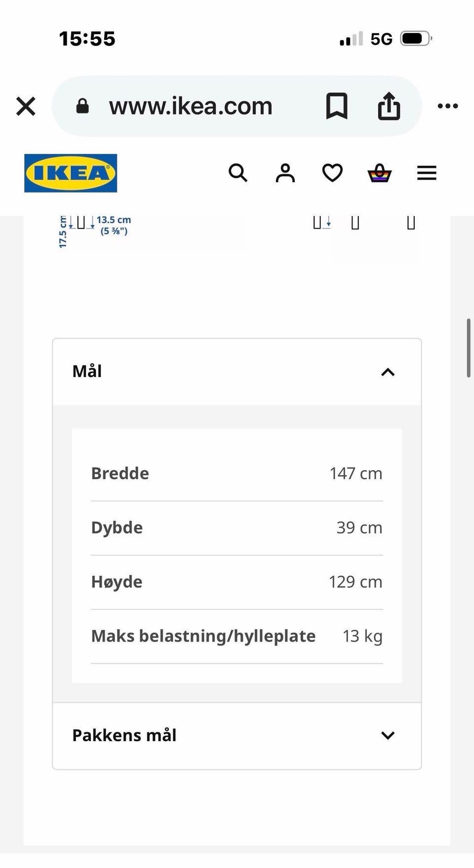This screenshot has width=474, height=868.
Task: Click the page scrollbar thumb
Action: [469, 348]
